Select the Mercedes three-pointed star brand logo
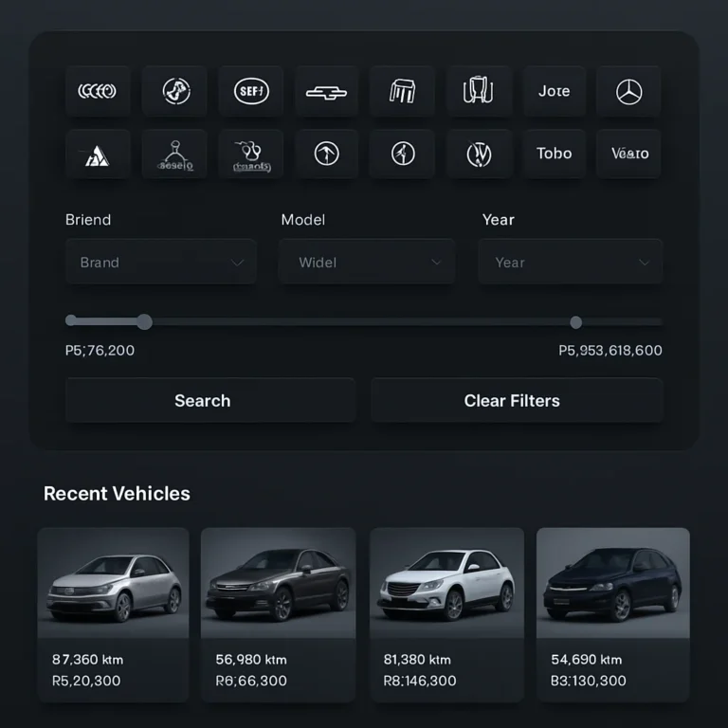 [628, 91]
